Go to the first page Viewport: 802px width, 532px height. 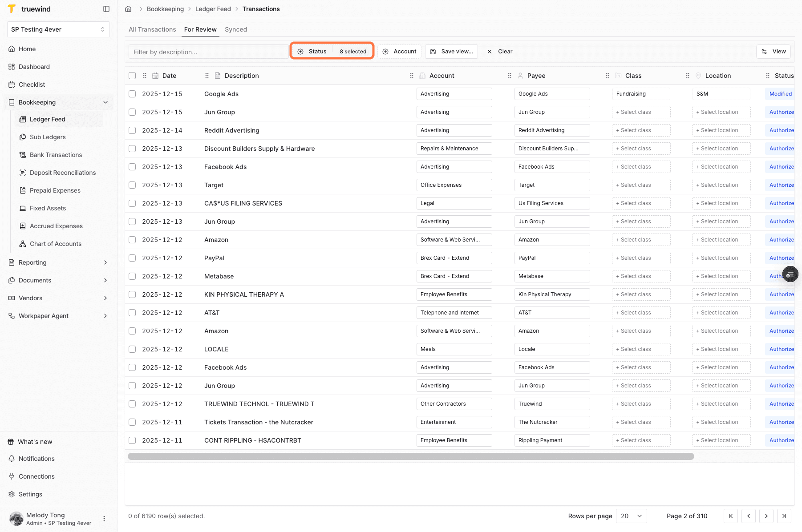click(731, 516)
